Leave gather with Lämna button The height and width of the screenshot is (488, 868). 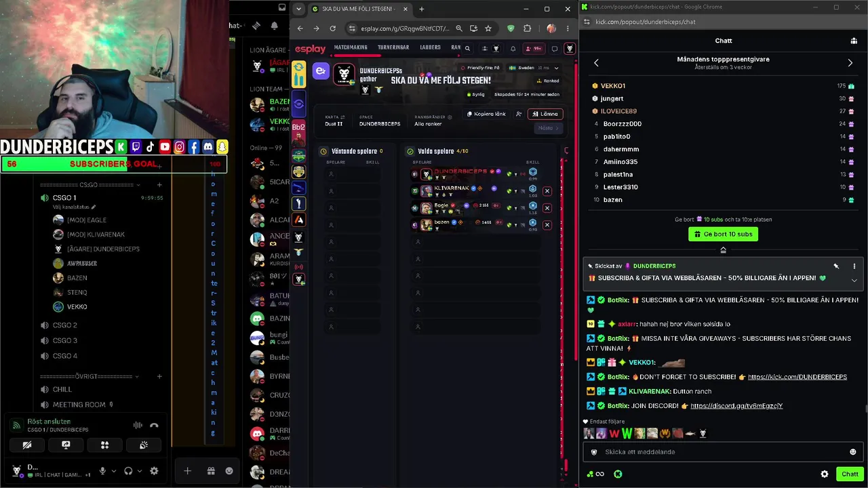coord(545,114)
